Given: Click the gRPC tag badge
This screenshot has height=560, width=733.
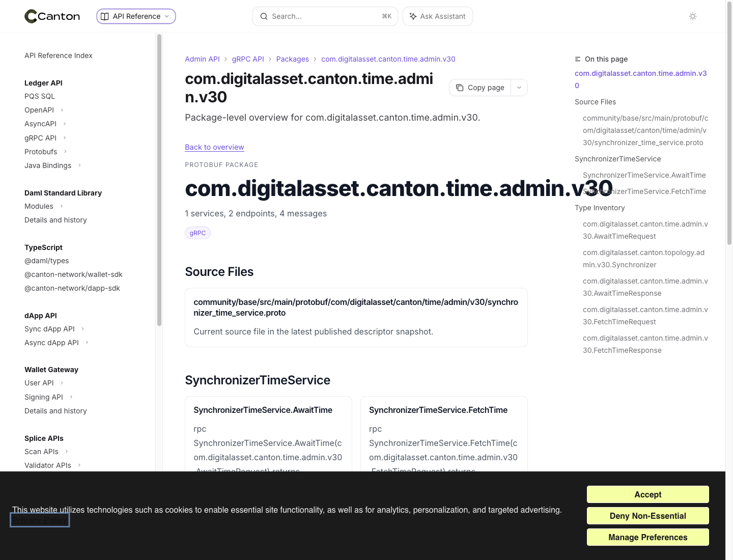Looking at the screenshot, I should point(198,233).
